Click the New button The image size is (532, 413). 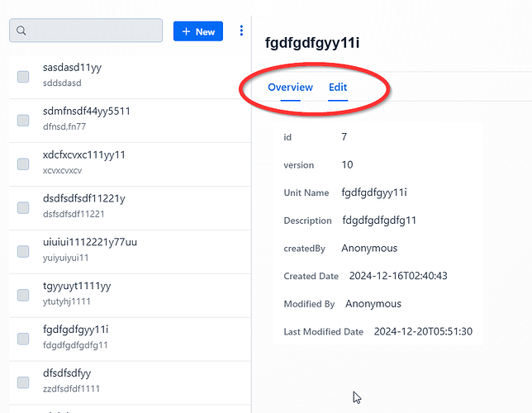(x=198, y=31)
